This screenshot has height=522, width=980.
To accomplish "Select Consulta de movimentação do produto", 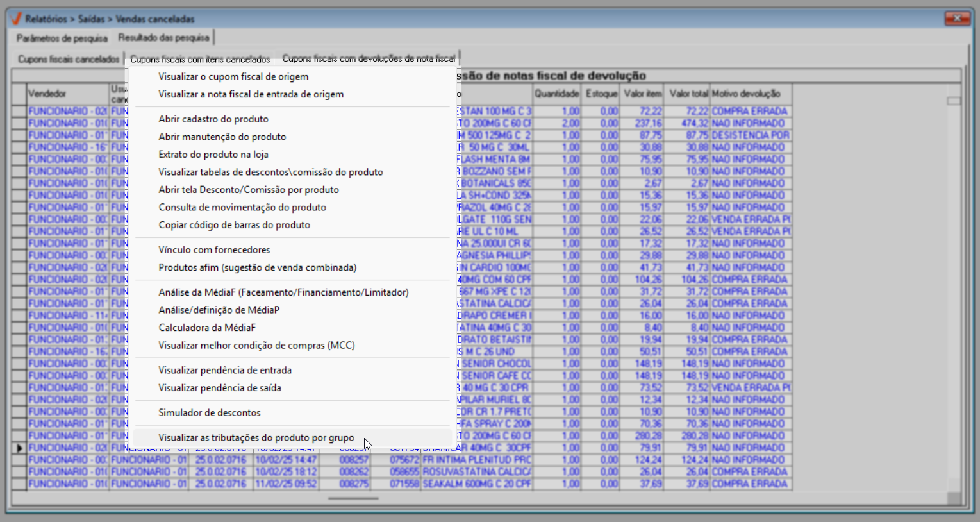I will pyautogui.click(x=242, y=207).
